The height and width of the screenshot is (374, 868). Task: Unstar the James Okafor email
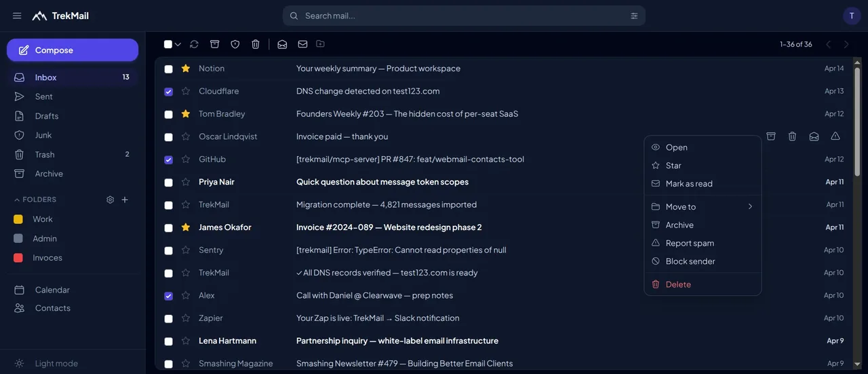[x=186, y=227]
